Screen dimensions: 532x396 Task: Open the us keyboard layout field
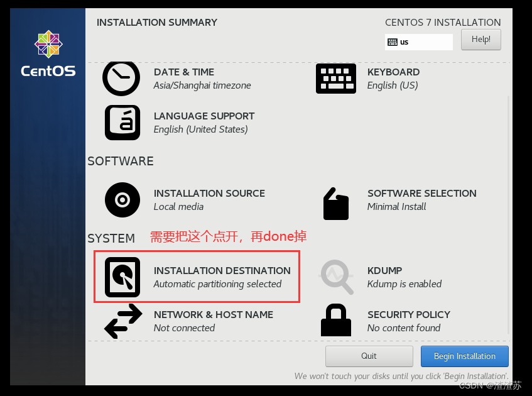(x=419, y=42)
